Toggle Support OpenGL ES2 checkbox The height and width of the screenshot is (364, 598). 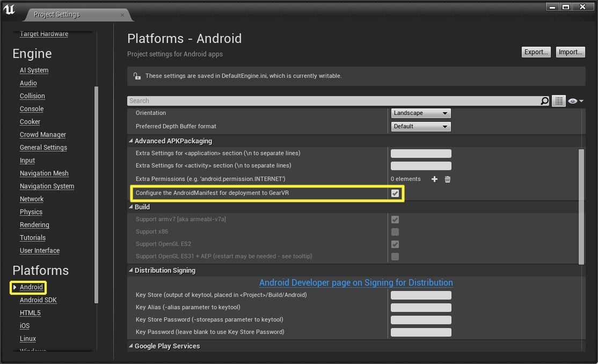click(x=395, y=244)
